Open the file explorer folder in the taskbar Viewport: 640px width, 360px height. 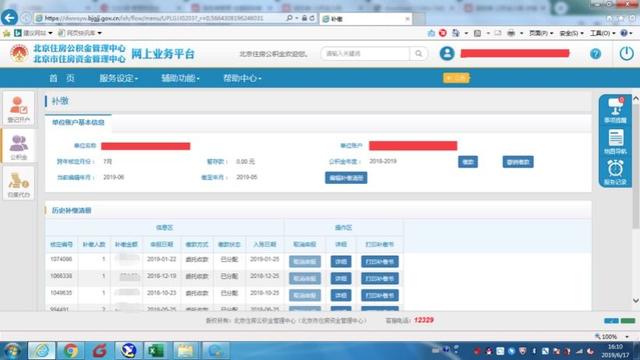coord(184,351)
